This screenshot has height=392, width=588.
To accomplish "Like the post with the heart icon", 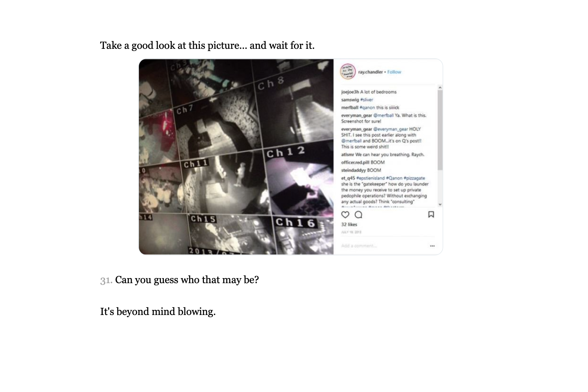I will [x=345, y=215].
